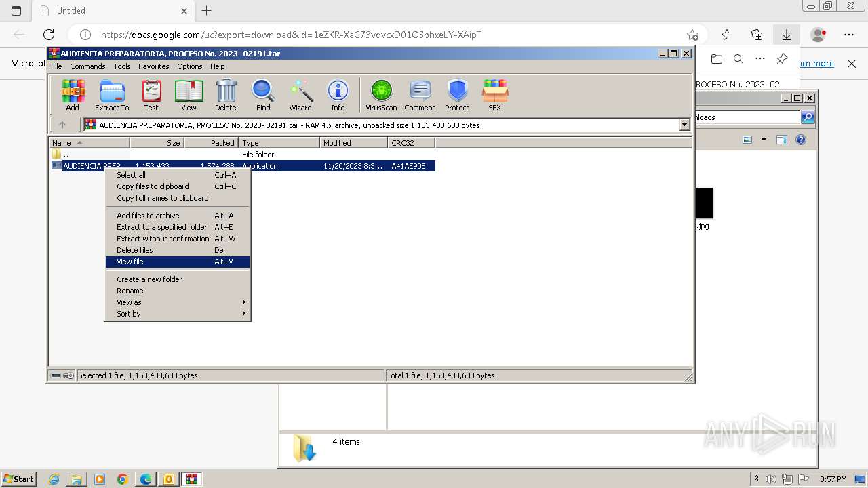
Task: Sort by the Modified column header
Action: pos(353,142)
